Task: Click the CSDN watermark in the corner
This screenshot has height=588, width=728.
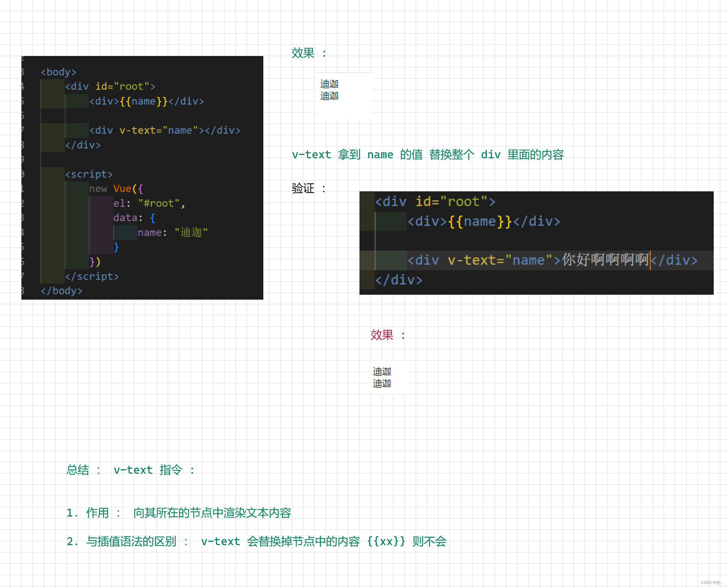Action: tap(711, 582)
